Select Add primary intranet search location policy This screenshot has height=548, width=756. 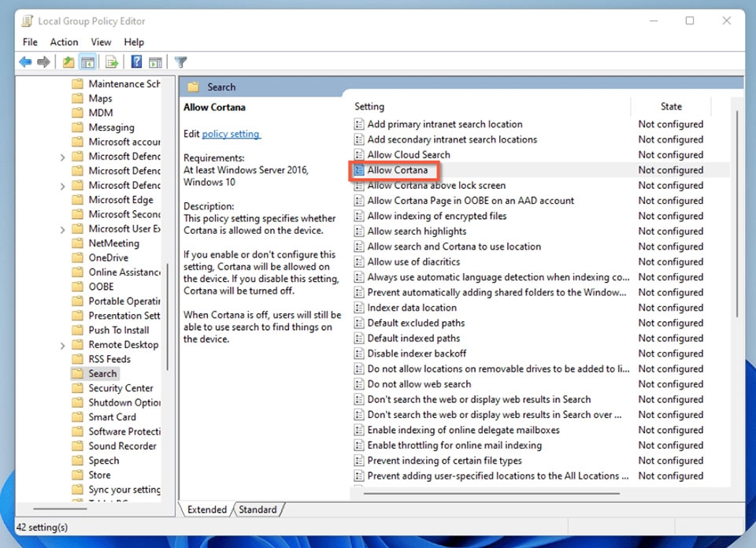pos(445,124)
